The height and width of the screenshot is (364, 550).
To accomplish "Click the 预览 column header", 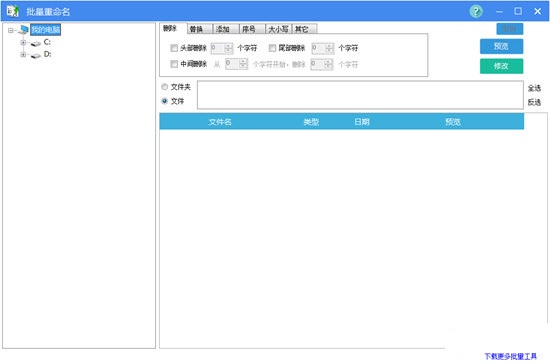I will (x=453, y=122).
